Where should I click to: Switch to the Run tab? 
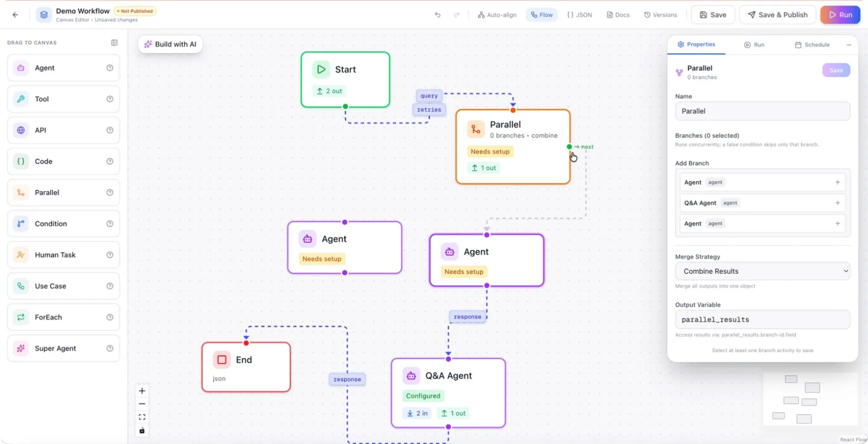(x=754, y=45)
